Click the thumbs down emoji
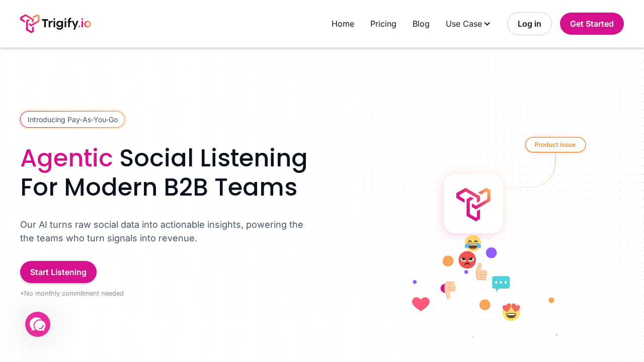644x362 pixels. tap(449, 290)
